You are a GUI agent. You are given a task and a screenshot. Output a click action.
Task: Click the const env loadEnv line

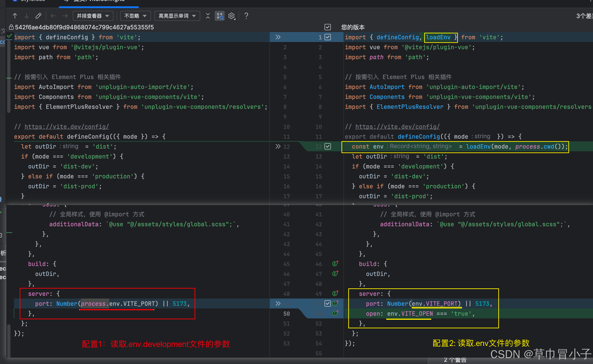pos(460,147)
